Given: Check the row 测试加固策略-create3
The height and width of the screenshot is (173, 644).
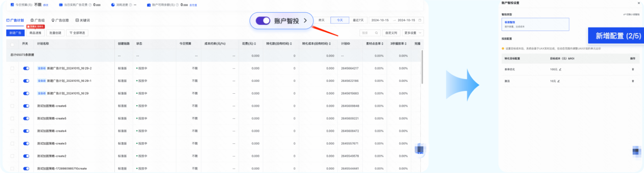Looking at the screenshot, I should (12, 143).
